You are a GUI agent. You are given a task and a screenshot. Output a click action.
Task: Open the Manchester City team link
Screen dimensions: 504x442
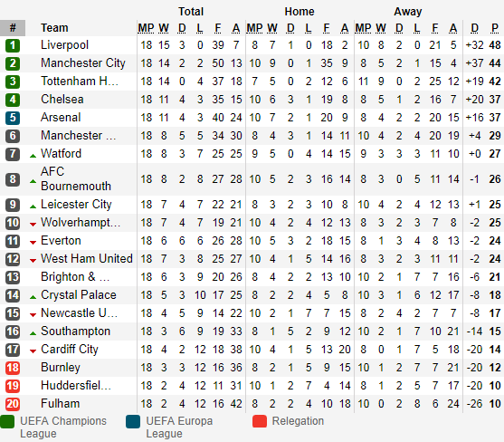(83, 63)
